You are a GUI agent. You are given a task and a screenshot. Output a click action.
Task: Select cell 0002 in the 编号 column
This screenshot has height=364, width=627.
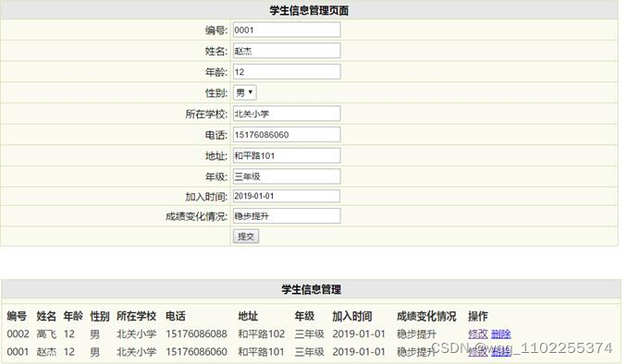coord(18,334)
